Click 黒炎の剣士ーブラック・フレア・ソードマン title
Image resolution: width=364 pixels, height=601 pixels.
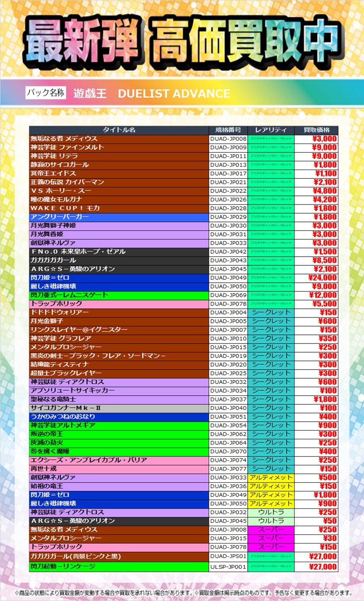click(98, 356)
